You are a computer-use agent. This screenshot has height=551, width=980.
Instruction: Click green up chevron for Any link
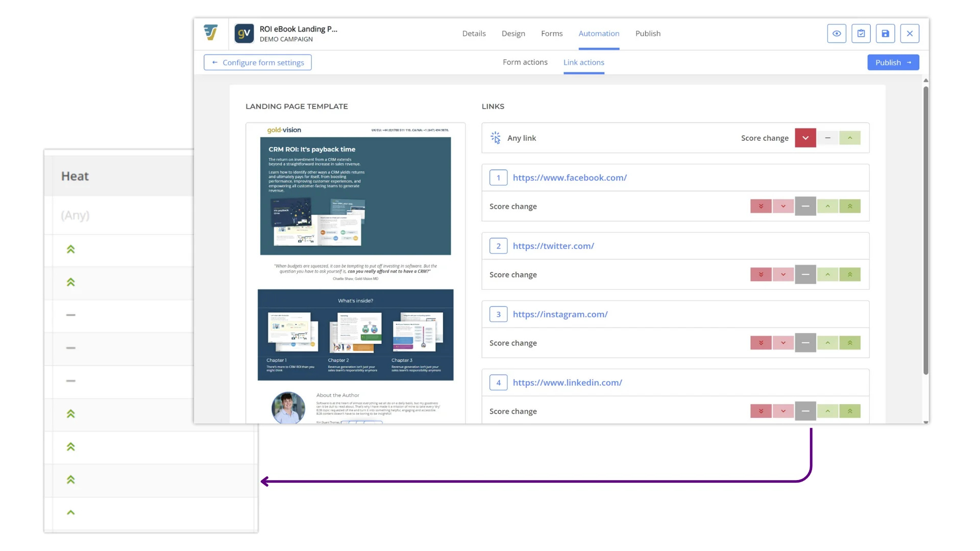coord(850,138)
